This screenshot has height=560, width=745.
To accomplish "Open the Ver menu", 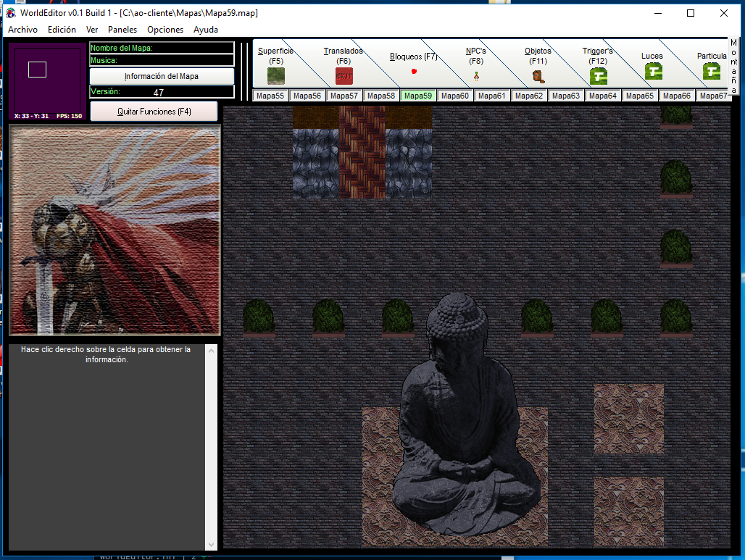I will tap(92, 30).
